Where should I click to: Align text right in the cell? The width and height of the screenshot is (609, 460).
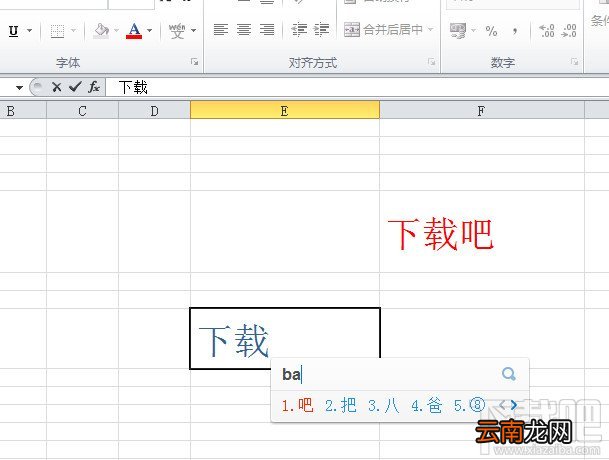pos(267,30)
